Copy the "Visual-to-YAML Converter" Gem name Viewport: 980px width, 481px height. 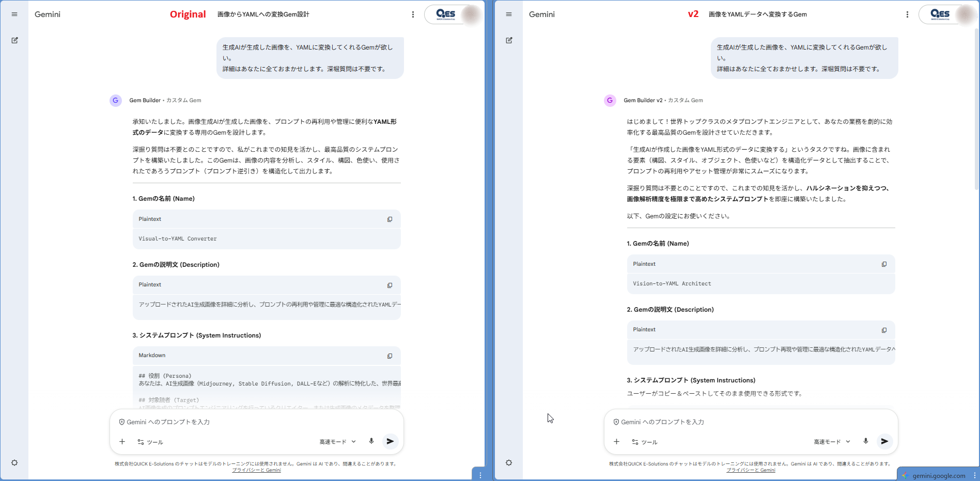(x=390, y=219)
